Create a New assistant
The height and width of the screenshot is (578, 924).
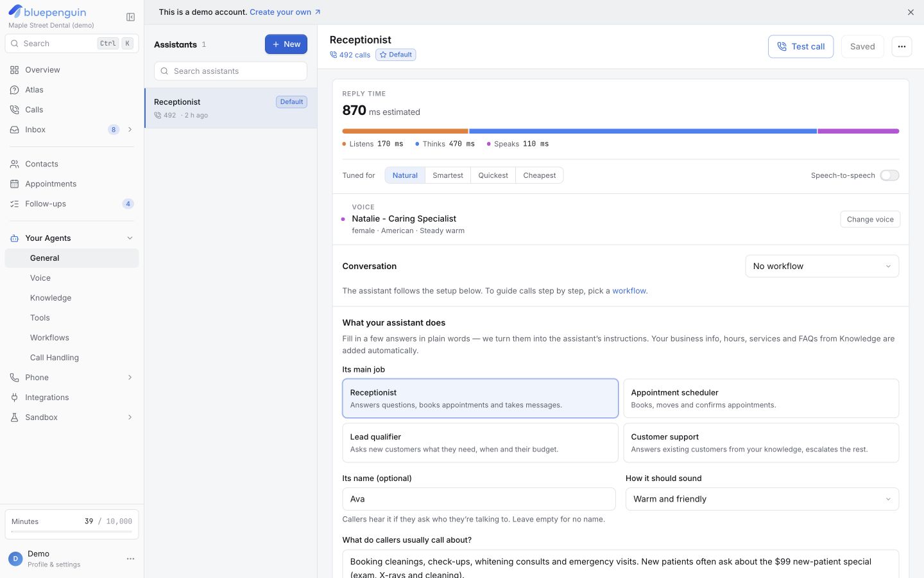(286, 44)
